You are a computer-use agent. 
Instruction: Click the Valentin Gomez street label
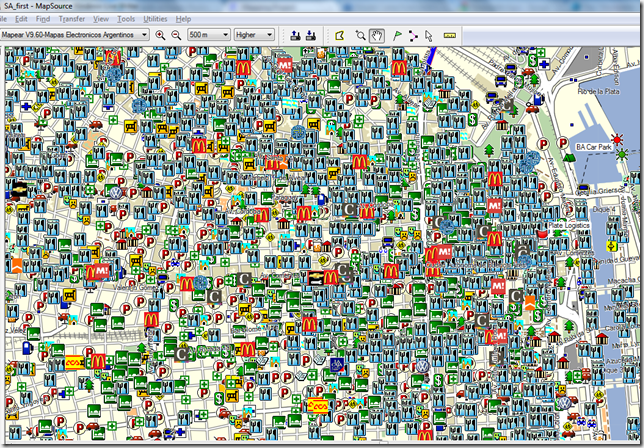point(137,287)
